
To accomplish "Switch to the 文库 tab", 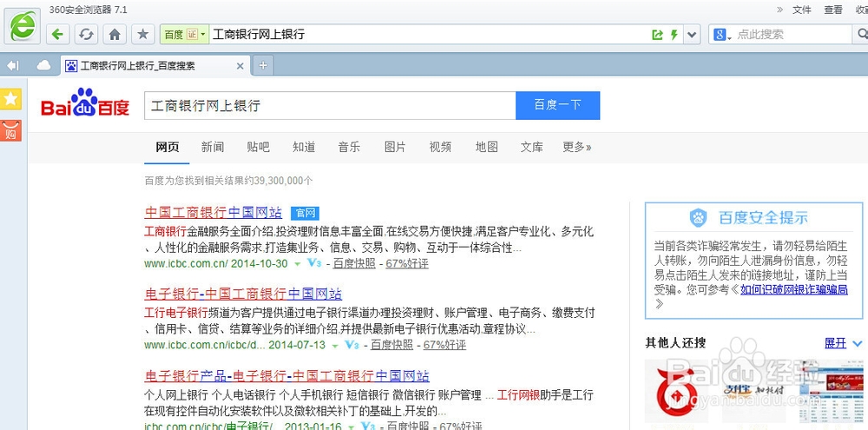I will point(531,147).
